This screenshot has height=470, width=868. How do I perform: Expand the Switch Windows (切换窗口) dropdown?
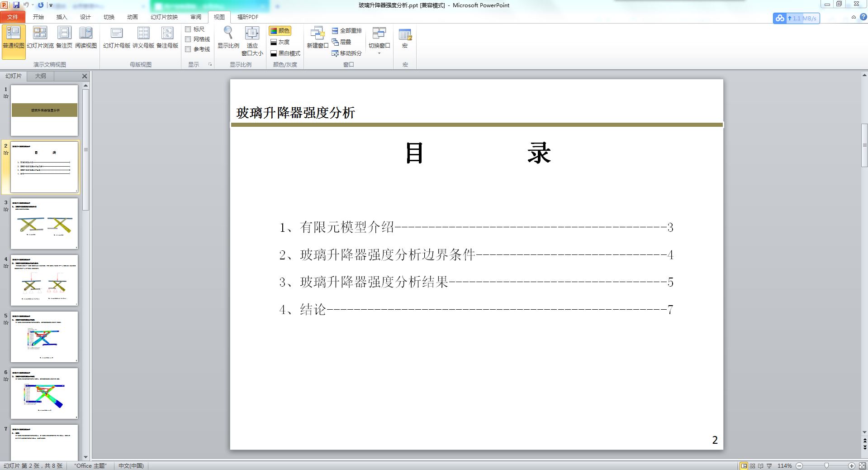[x=379, y=41]
